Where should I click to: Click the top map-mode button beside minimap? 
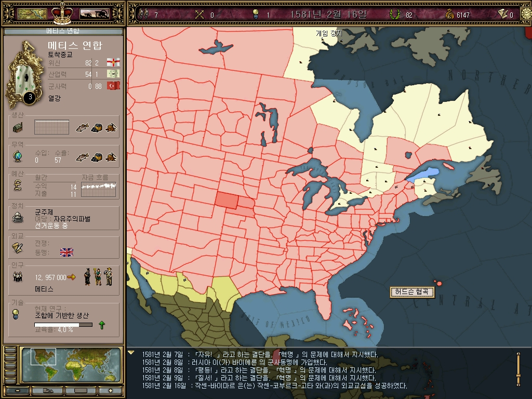click(10, 350)
